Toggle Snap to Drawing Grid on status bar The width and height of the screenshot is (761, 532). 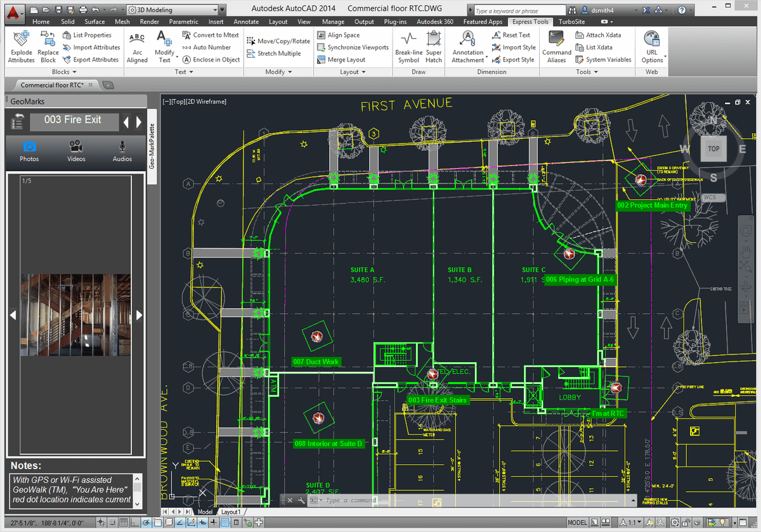coord(112,522)
